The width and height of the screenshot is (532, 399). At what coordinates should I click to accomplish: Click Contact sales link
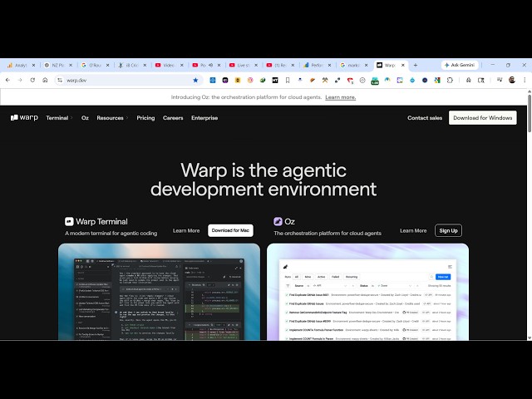point(425,118)
